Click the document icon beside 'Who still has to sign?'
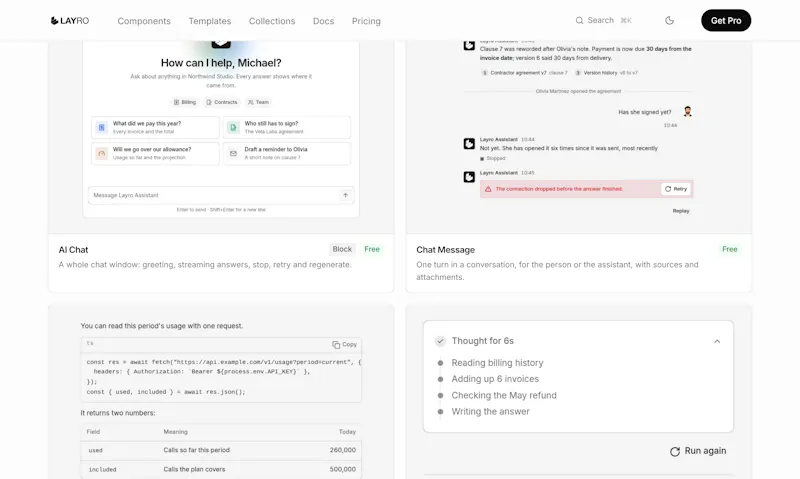800x479 pixels. (233, 128)
